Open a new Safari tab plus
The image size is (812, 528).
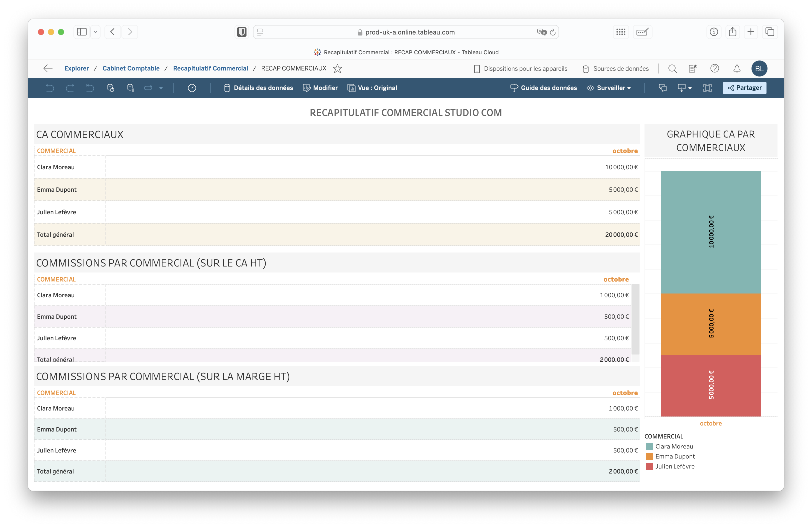[751, 32]
